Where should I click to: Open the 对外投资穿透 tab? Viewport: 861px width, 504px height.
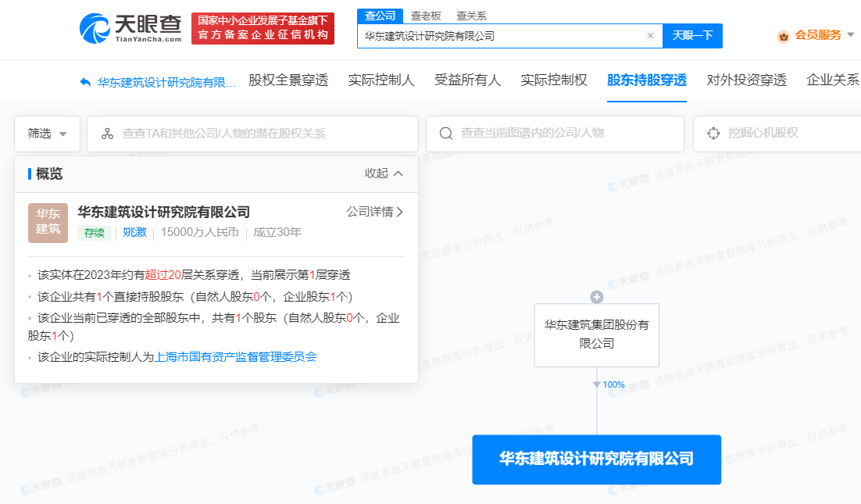(746, 80)
